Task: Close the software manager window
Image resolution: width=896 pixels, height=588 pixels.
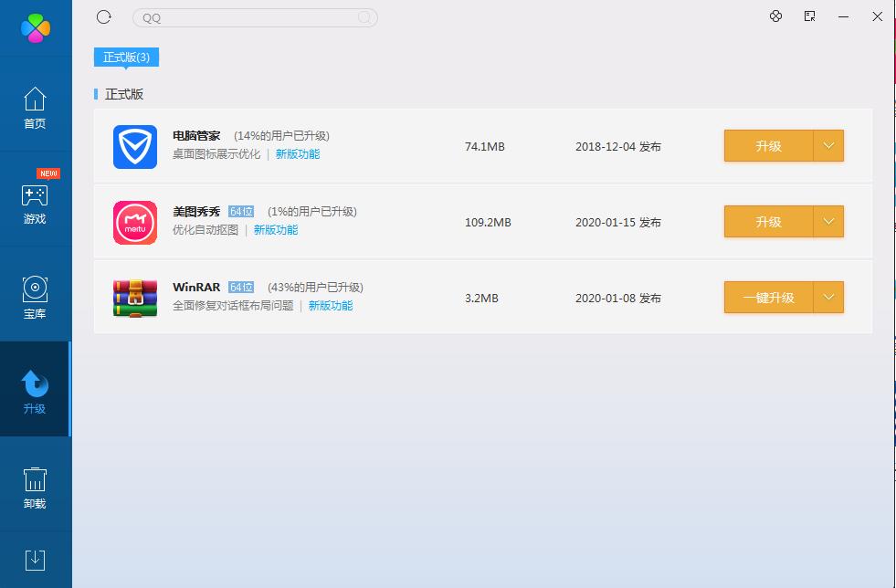Action: [x=877, y=16]
